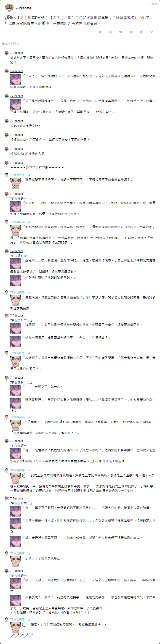This screenshot has height=644, width=160.
Task: Open the 7-Peccata profile avatar at top
Action: point(9,8)
